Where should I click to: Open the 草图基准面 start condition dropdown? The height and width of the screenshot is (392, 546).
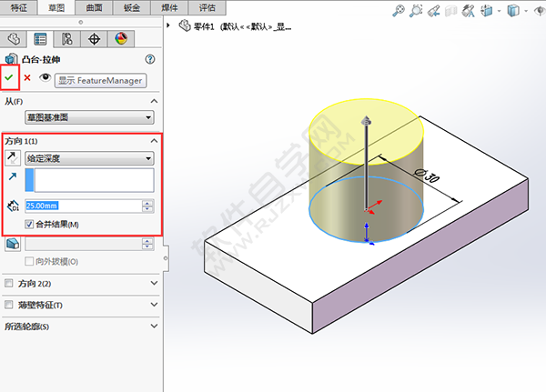[89, 117]
